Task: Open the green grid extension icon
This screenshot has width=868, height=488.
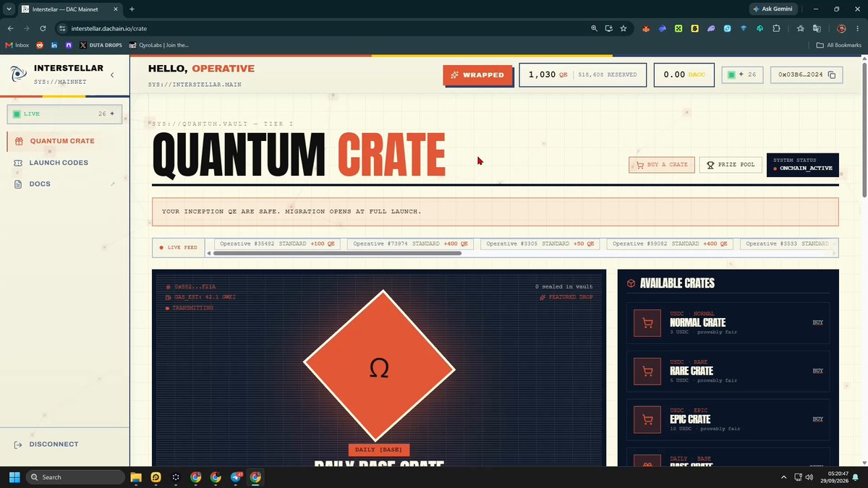Action: click(678, 28)
